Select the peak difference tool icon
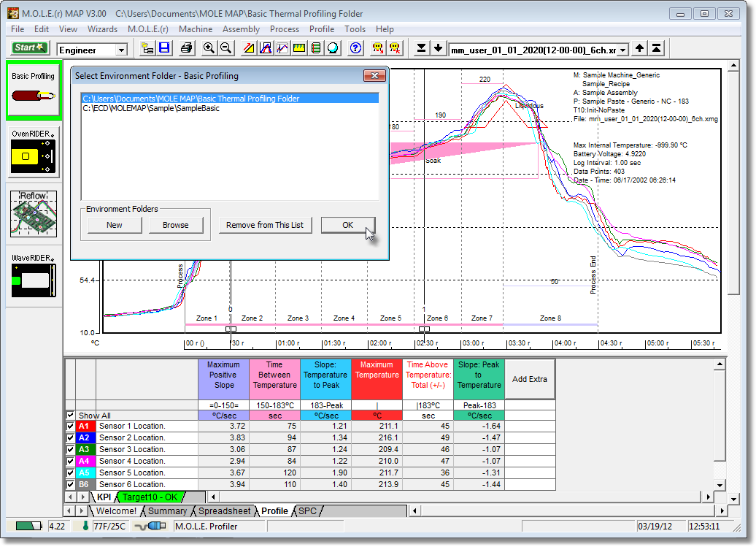 266,48
